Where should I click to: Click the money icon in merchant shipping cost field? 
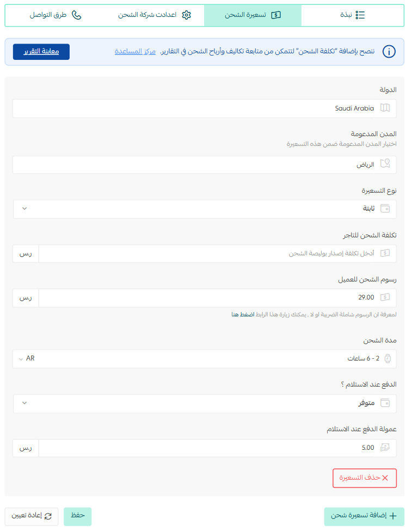pyautogui.click(x=385, y=253)
